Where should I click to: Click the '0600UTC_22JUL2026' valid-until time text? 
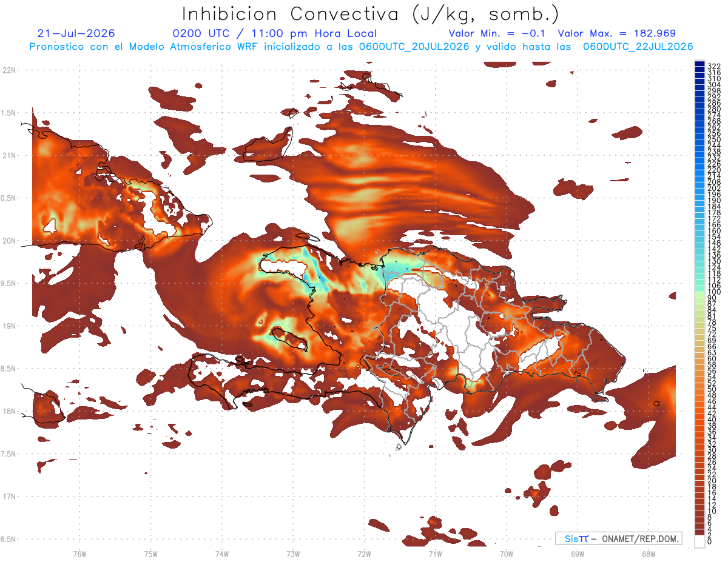coord(638,47)
